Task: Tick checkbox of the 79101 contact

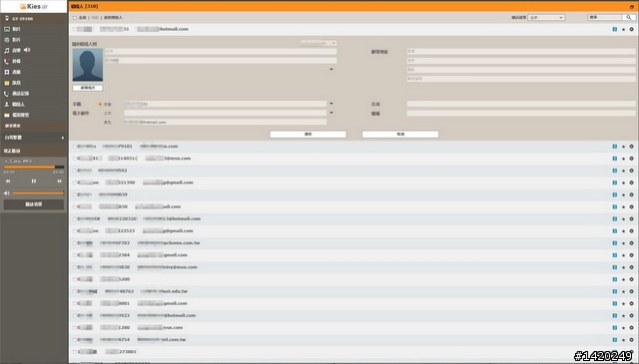Action: tap(75, 147)
